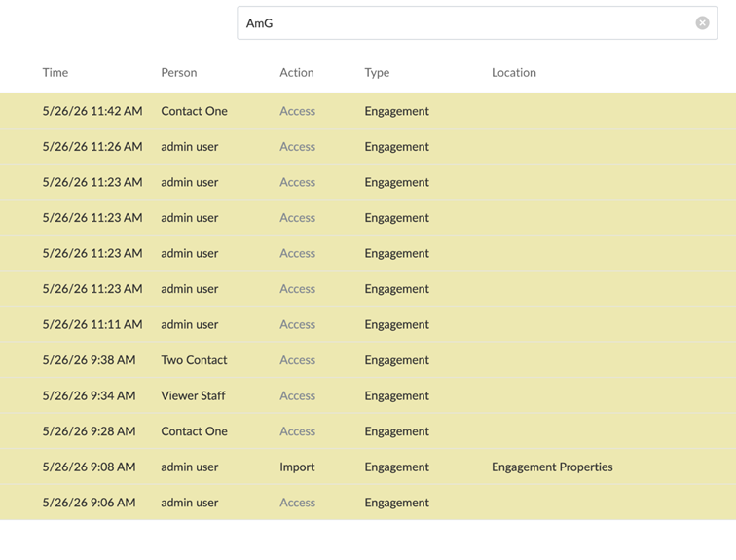Select the 5/26/26 9:38 AM time cell

[90, 360]
